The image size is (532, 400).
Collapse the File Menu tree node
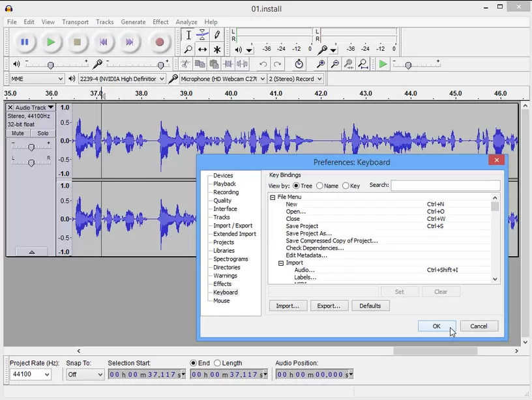tap(273, 197)
